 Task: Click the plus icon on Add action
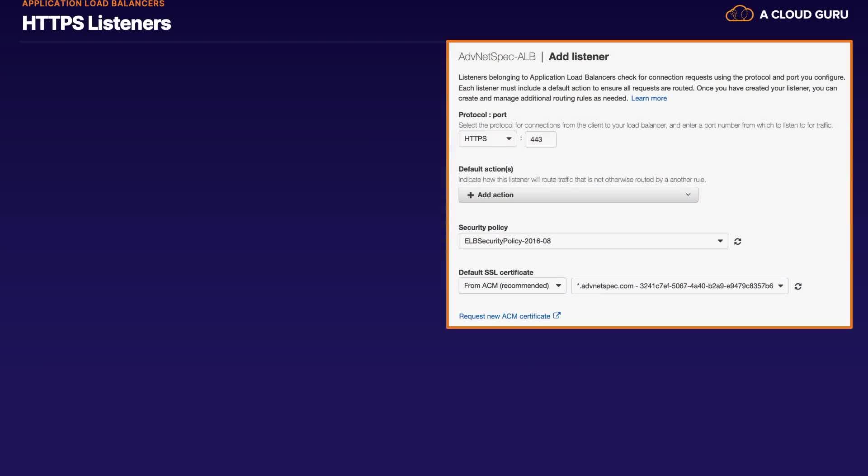click(x=470, y=195)
